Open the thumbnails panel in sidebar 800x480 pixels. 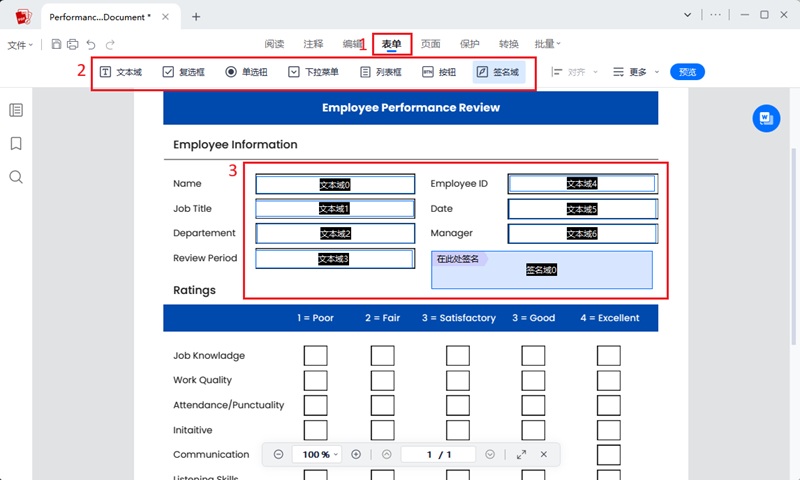click(x=16, y=110)
